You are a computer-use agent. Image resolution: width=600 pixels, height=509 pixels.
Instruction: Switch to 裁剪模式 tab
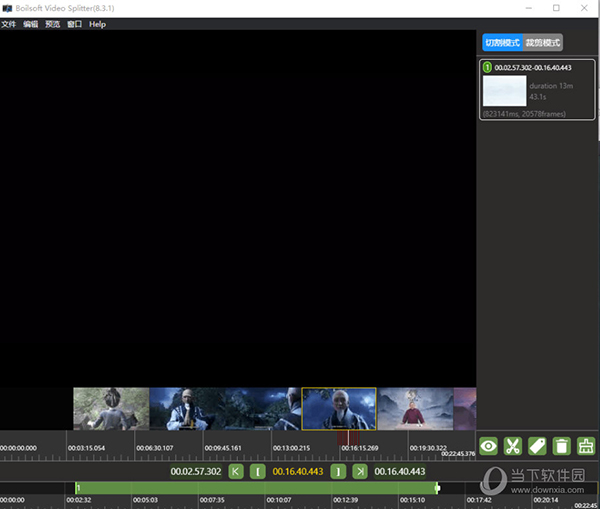543,42
